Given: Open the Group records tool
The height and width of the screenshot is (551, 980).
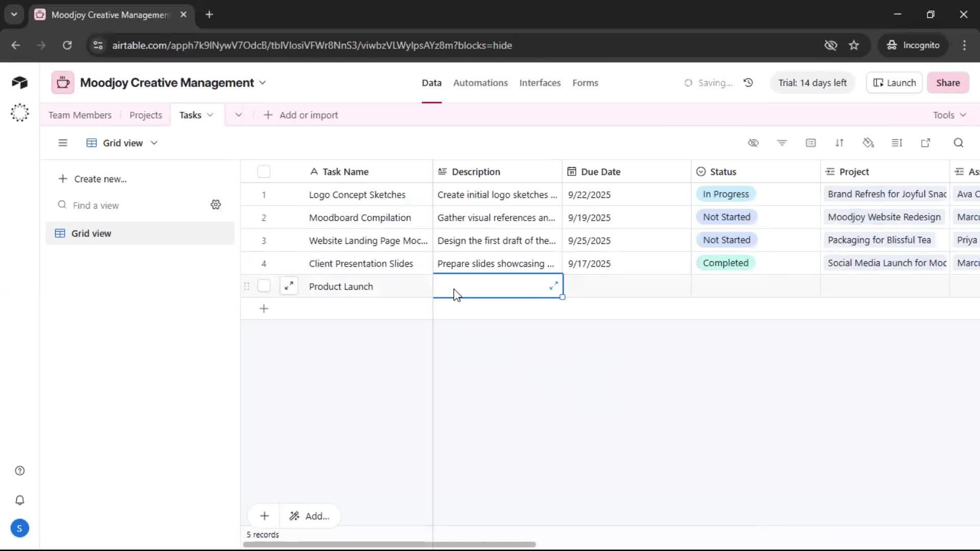Looking at the screenshot, I should 811,143.
